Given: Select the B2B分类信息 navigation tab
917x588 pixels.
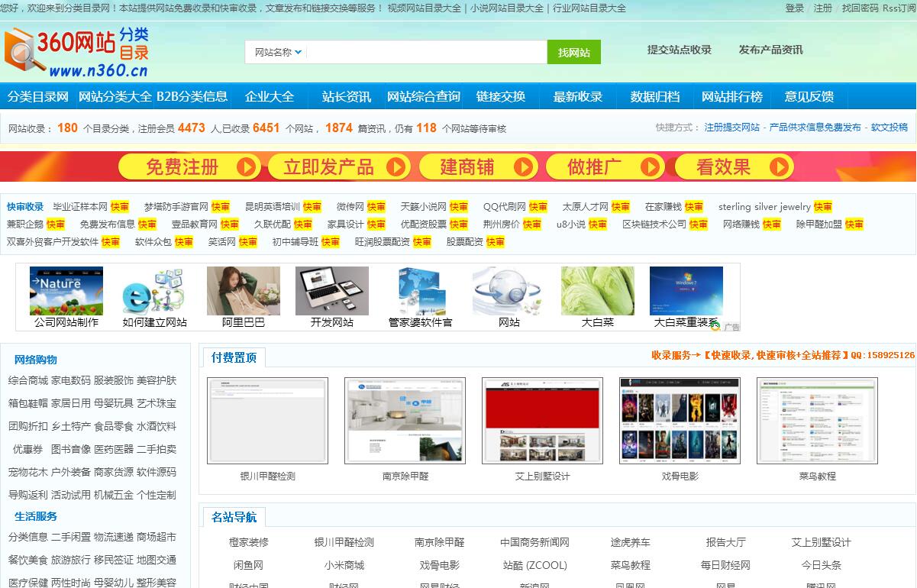Looking at the screenshot, I should [x=192, y=97].
